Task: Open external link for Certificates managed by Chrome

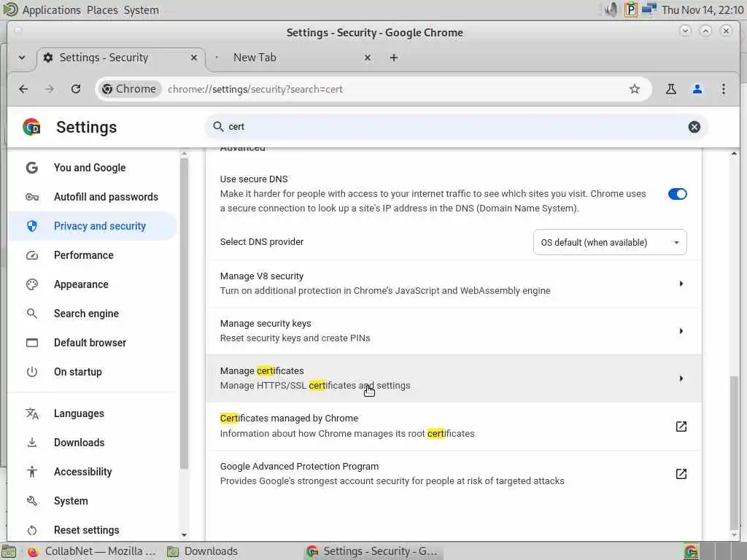Action: point(681,426)
